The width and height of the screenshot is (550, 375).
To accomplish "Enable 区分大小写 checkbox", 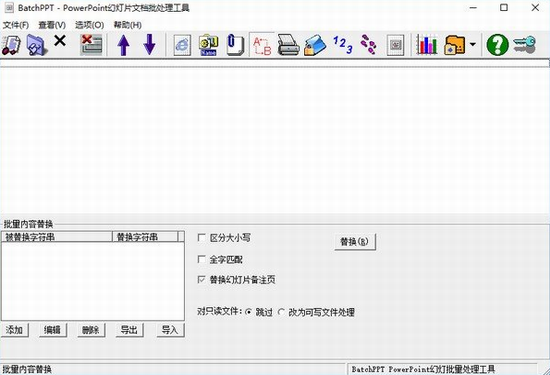I will [201, 238].
